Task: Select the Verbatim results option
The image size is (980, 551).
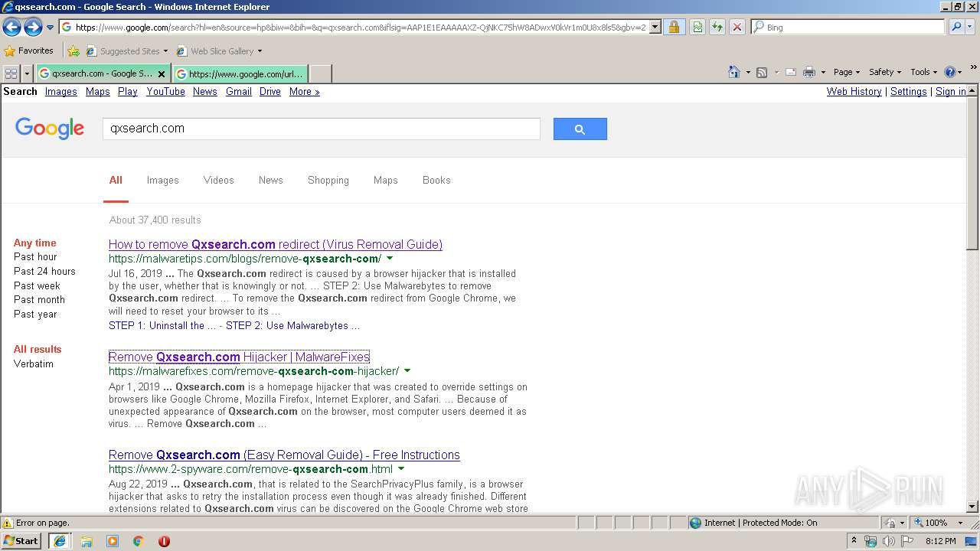Action: [34, 364]
